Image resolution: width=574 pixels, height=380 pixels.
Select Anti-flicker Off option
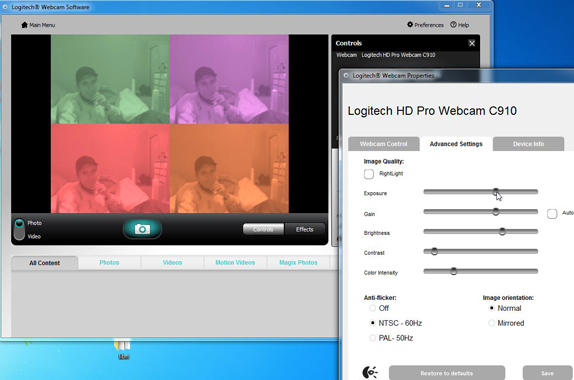point(373,308)
